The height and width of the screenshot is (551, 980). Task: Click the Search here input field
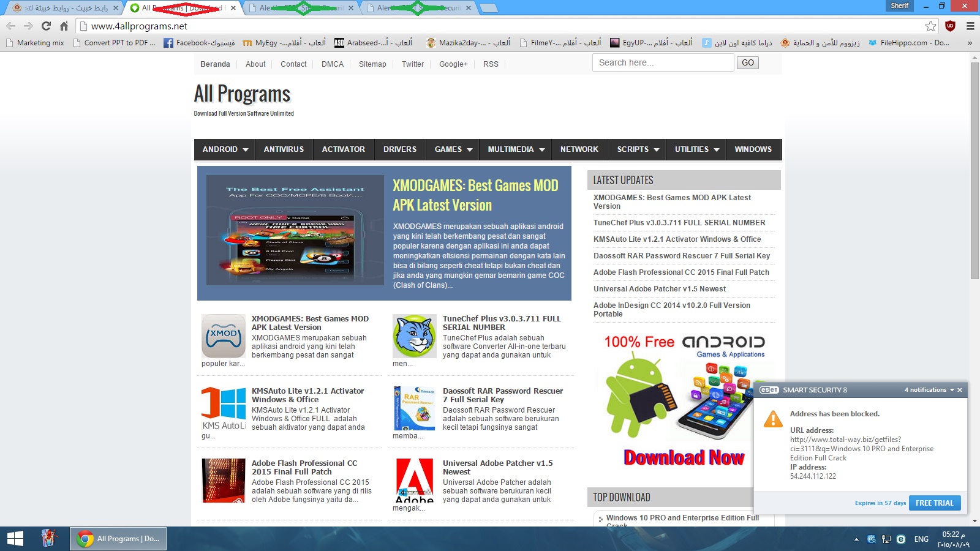(663, 62)
